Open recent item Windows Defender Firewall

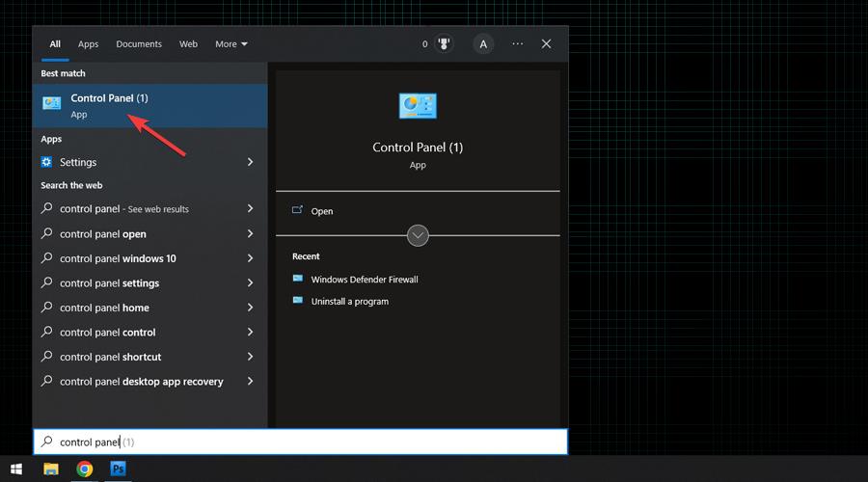pos(365,280)
